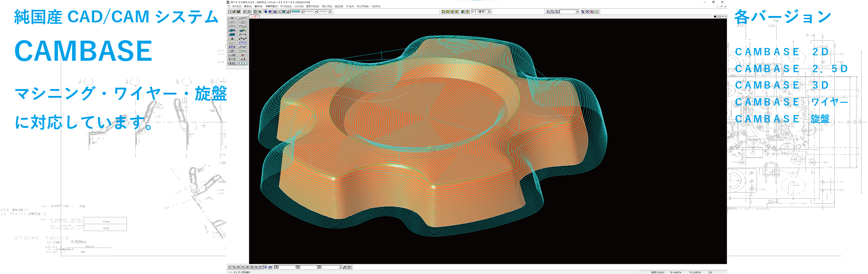Select the Text 'A' tool
868x274 pixels.
[232, 38]
